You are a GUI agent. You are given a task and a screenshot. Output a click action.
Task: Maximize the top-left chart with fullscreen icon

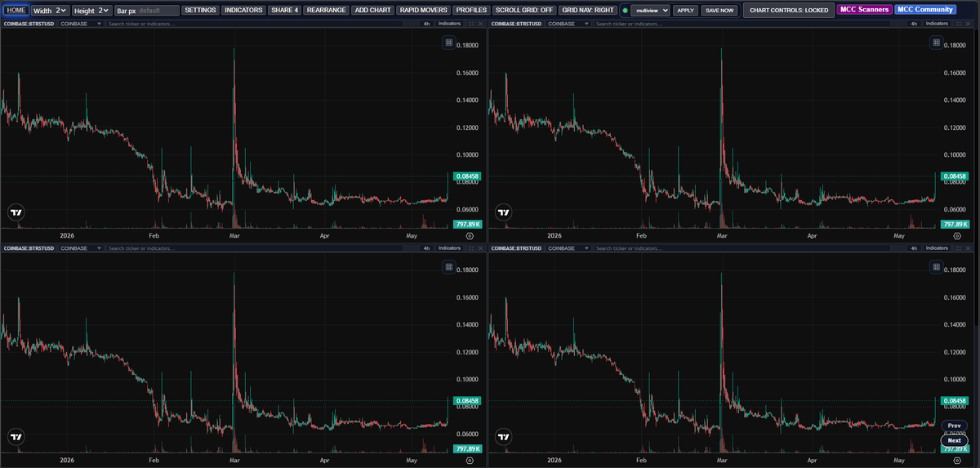[470, 24]
